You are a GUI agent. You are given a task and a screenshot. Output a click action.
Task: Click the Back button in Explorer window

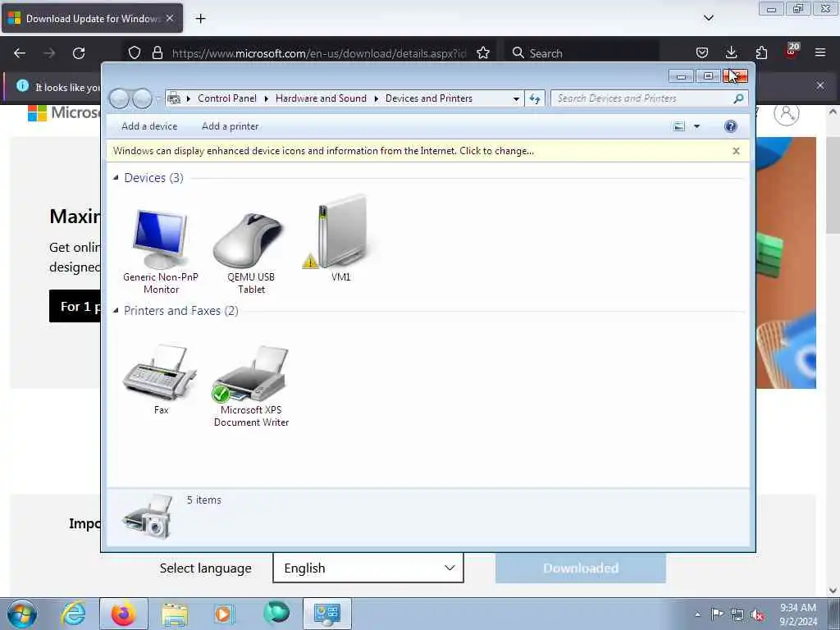[119, 98]
